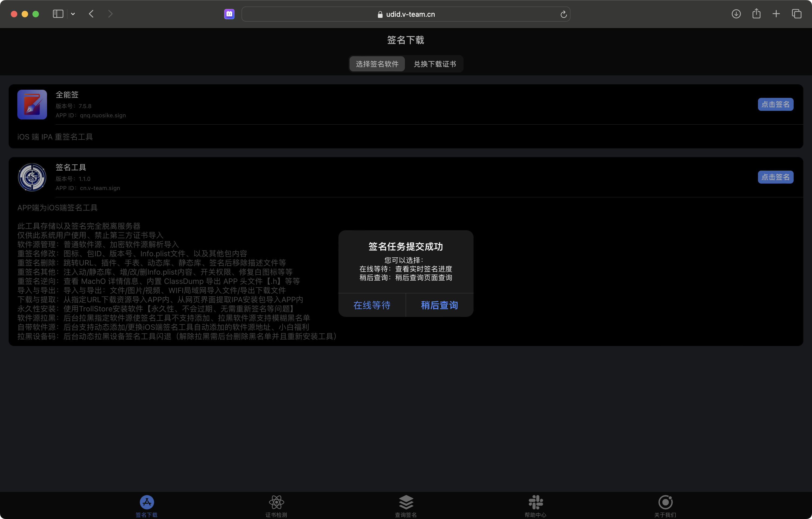Switch to the 兑换下载证书 tab
The image size is (812, 519).
point(435,64)
